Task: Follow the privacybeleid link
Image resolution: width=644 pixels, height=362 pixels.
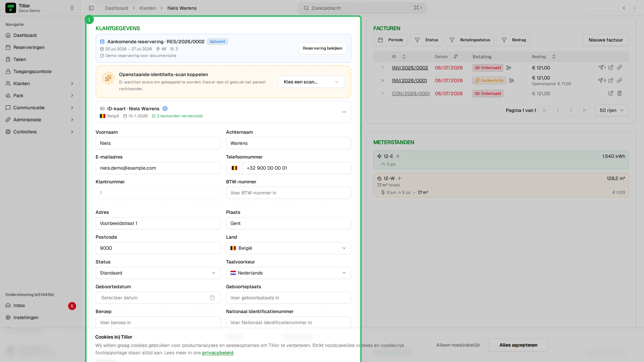Action: [x=218, y=352]
